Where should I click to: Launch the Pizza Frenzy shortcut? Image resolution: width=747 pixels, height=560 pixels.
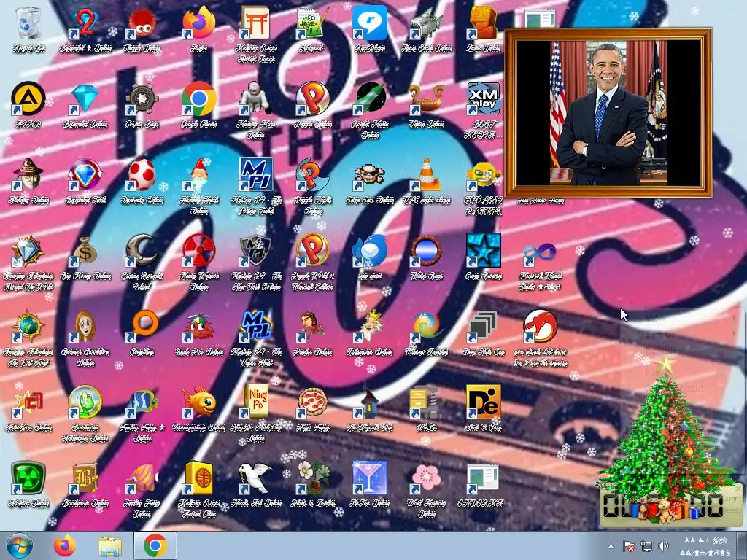pyautogui.click(x=312, y=402)
